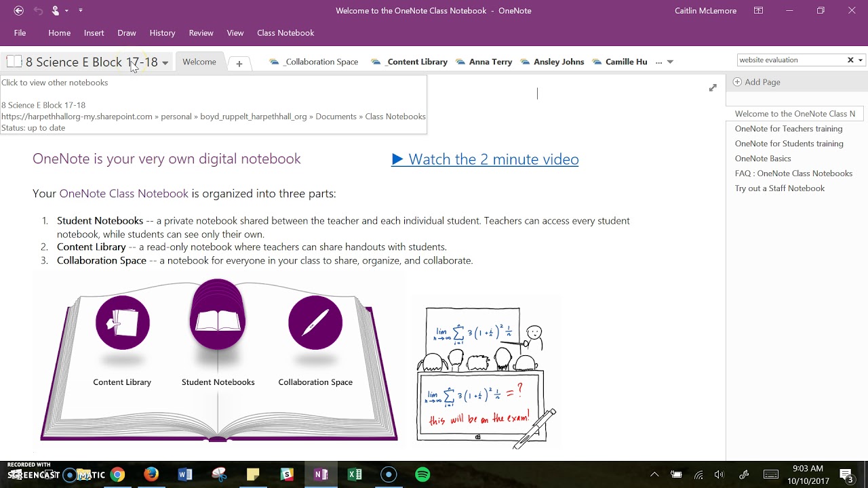Screen dimensions: 868x488
Task: Click the 9:03 AM clock in taskbar
Action: coord(808,468)
